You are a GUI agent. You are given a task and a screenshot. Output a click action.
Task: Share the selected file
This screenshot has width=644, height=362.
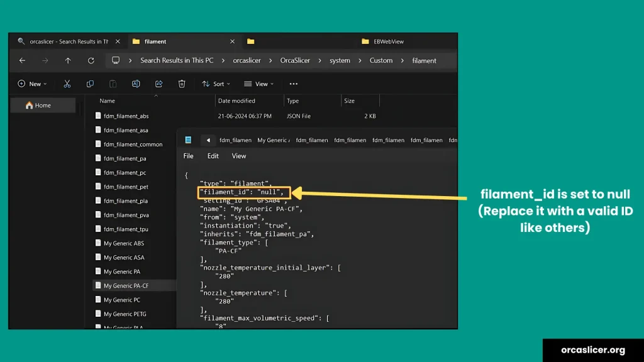pos(158,84)
